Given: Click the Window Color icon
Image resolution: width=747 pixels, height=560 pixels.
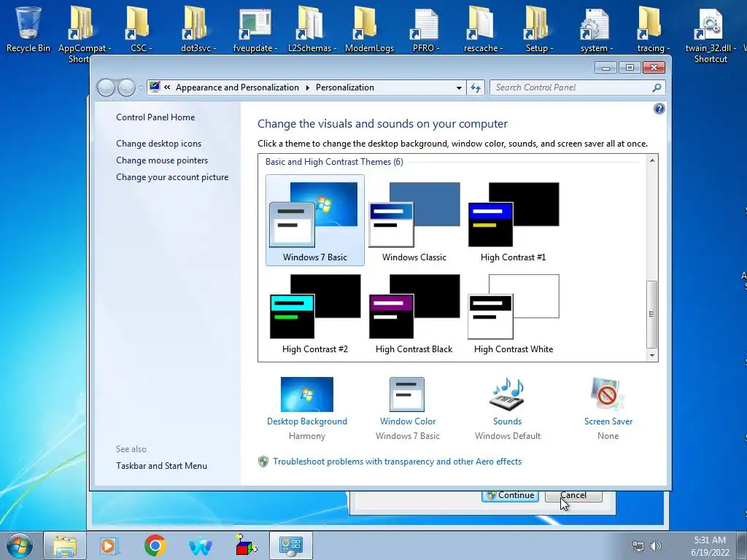Looking at the screenshot, I should (x=407, y=394).
